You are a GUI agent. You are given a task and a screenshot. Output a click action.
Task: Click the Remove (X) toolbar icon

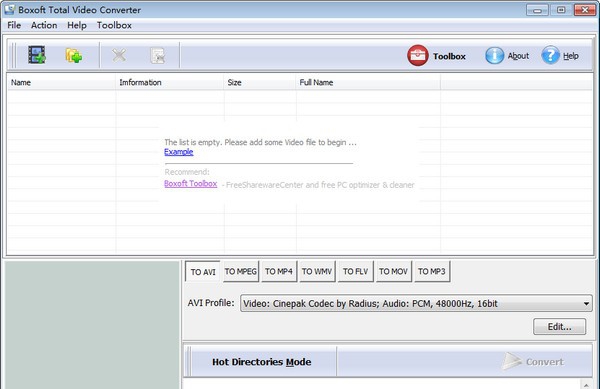click(x=119, y=55)
